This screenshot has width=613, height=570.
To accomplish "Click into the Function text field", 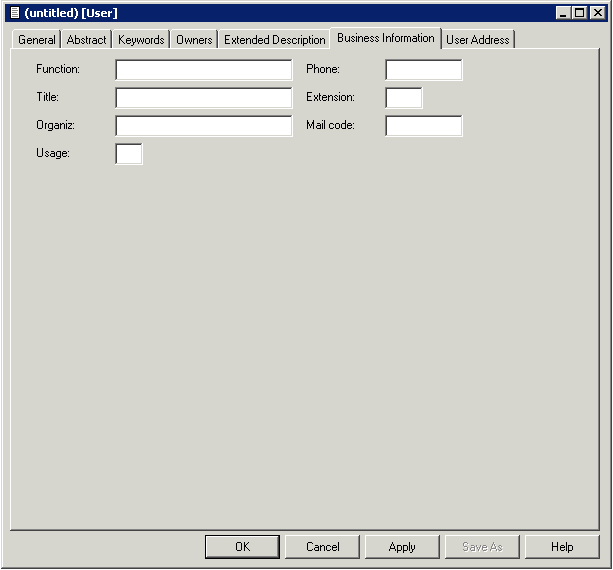I will click(204, 70).
